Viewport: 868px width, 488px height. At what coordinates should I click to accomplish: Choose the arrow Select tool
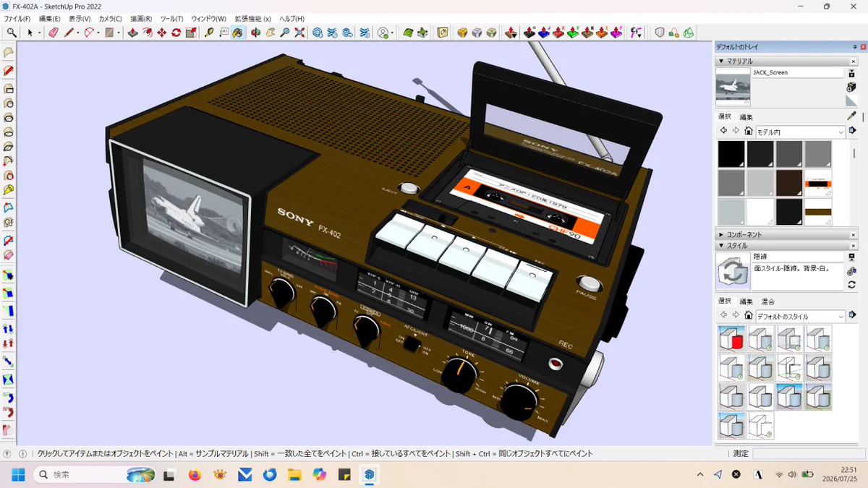tap(30, 33)
